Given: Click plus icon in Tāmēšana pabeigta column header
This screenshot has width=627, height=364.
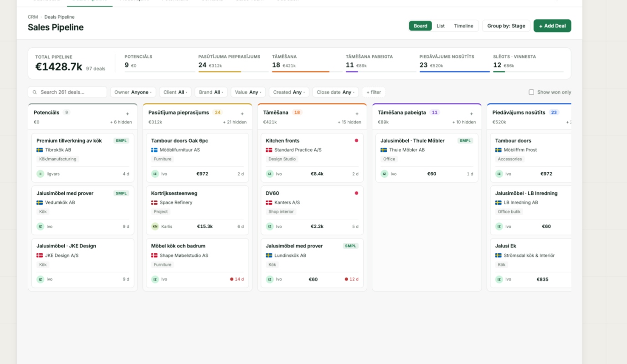Looking at the screenshot, I should click(x=472, y=114).
